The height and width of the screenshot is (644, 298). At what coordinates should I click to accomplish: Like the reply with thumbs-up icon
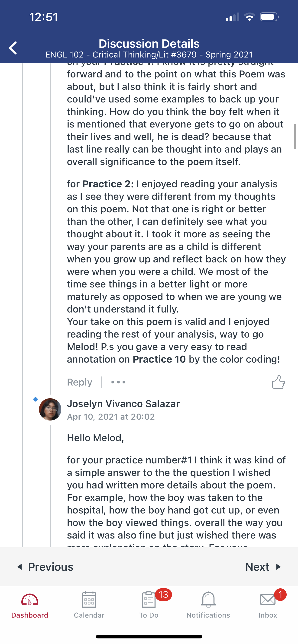point(278,382)
